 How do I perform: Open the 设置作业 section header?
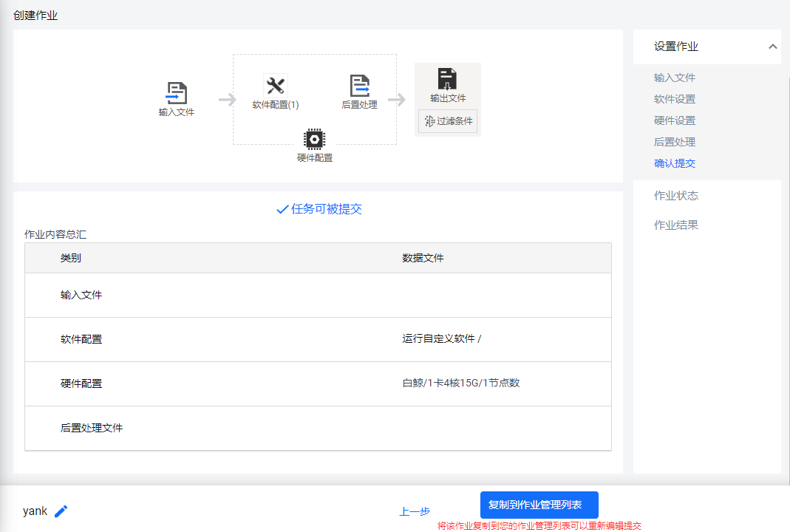(x=707, y=47)
